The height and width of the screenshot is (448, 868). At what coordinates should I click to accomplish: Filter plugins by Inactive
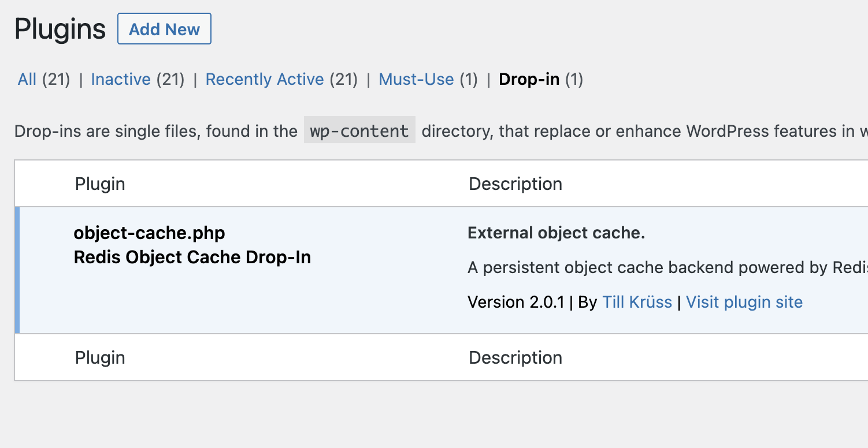point(121,79)
